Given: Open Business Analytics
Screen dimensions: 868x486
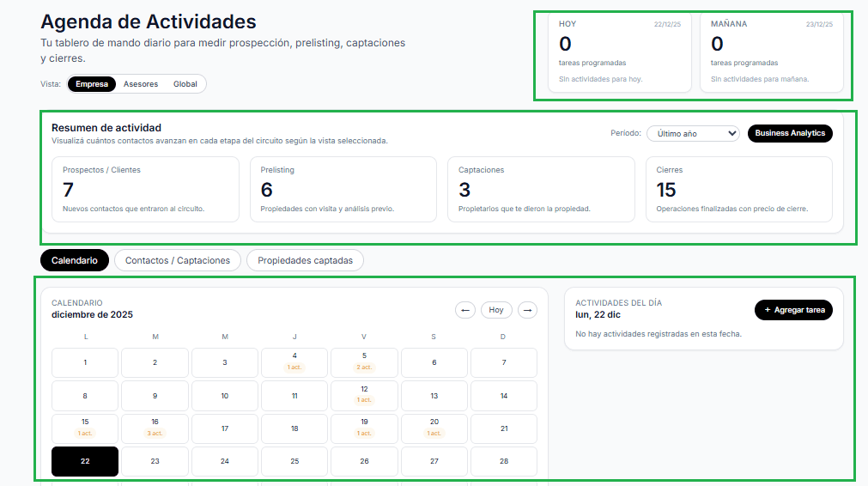Looking at the screenshot, I should pos(790,133).
